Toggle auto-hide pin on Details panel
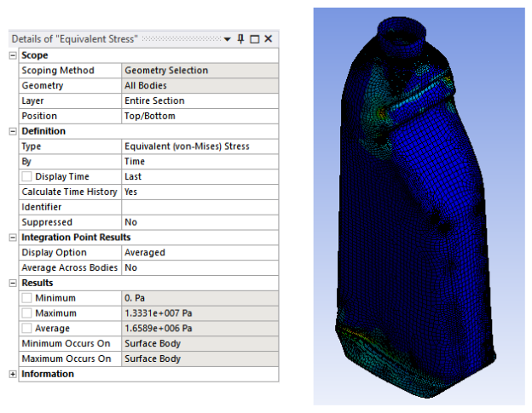Viewport: 532px width, 413px height. (240, 39)
